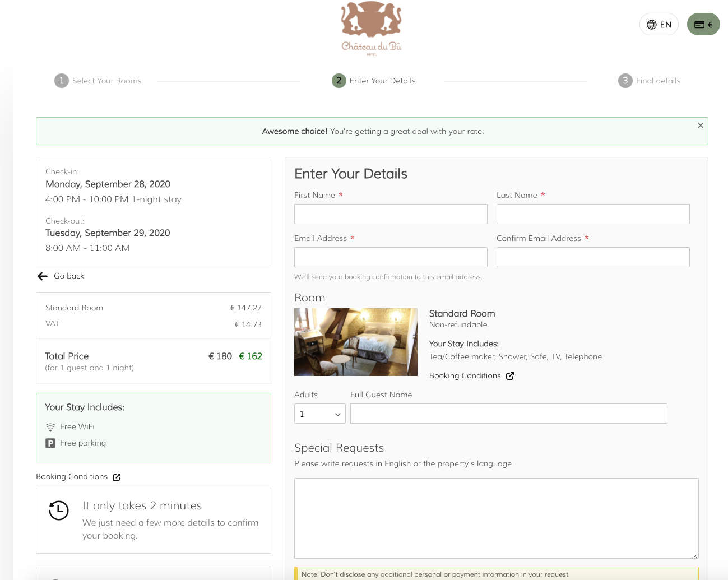Click the Email Address input field

click(x=391, y=257)
